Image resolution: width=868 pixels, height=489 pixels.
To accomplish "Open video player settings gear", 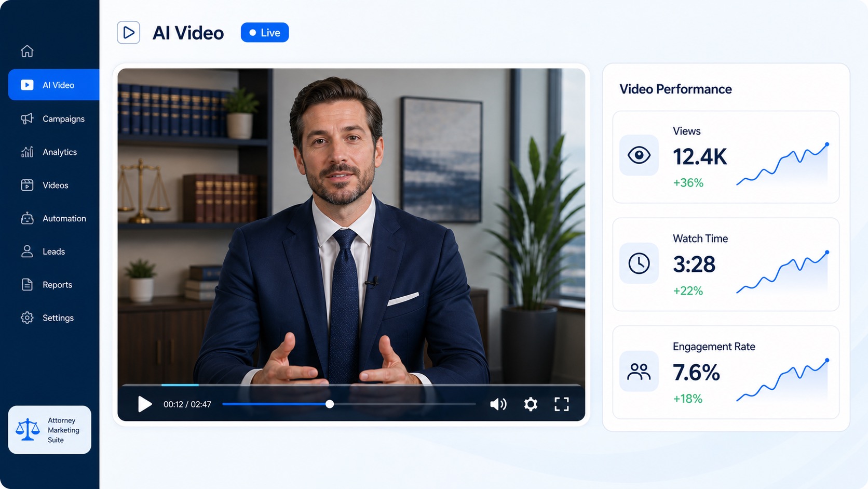I will click(531, 404).
